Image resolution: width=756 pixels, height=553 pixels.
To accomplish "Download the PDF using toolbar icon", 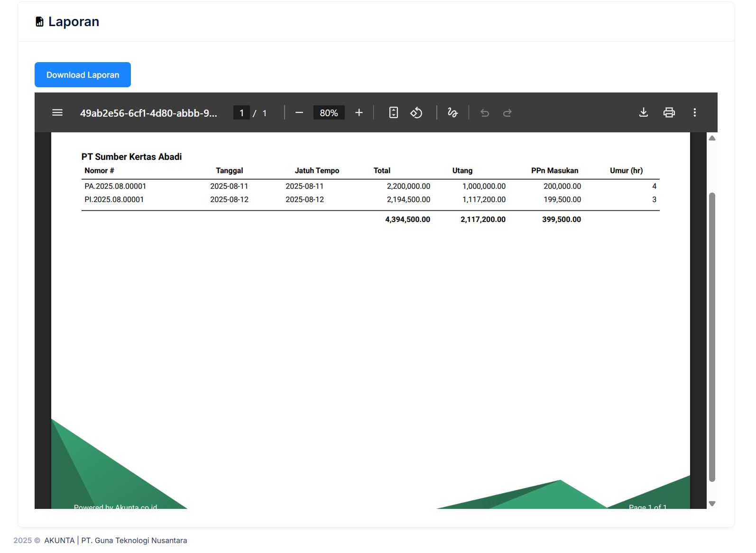I will [x=644, y=113].
